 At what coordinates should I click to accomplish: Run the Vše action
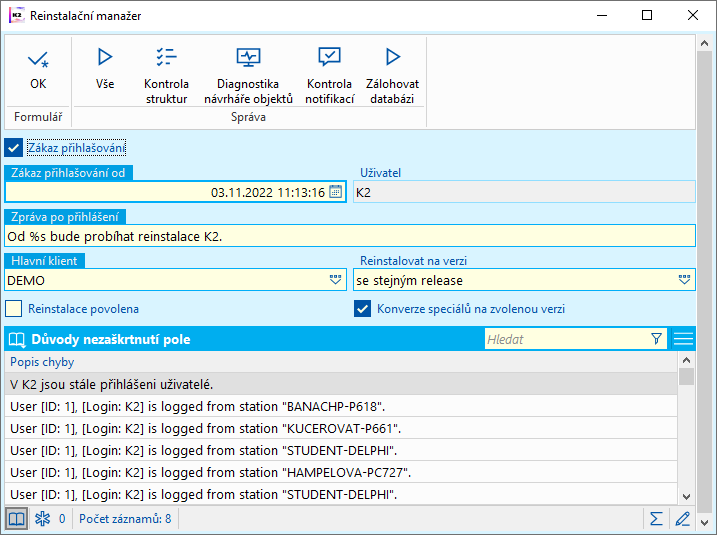[105, 58]
